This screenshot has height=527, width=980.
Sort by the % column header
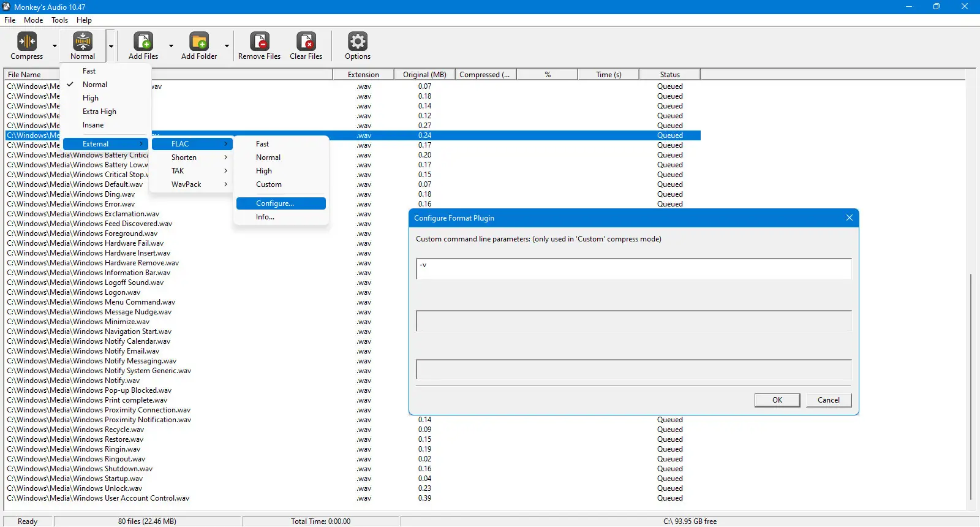(547, 75)
